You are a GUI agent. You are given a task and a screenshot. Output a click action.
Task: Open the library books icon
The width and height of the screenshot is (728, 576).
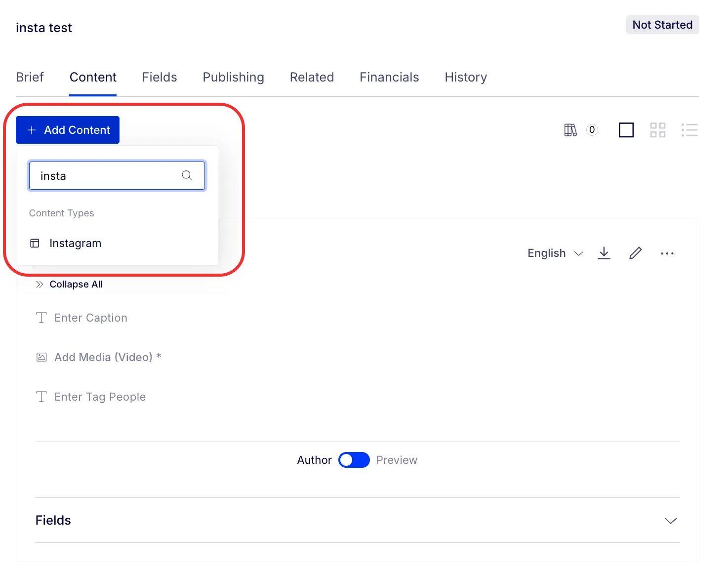(570, 130)
